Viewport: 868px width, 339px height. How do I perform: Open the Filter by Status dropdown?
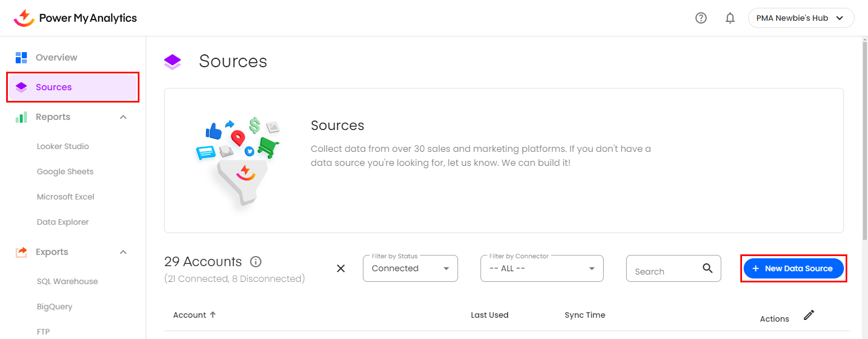click(410, 268)
